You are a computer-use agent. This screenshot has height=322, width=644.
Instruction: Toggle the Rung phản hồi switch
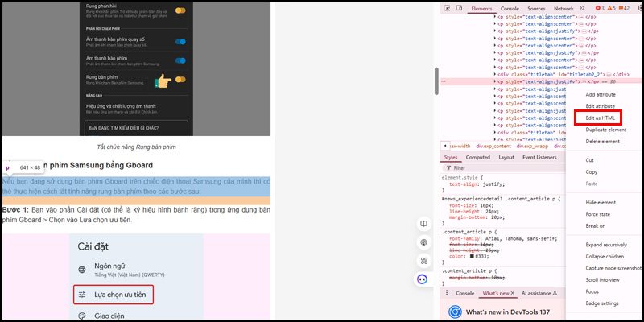pos(180,10)
